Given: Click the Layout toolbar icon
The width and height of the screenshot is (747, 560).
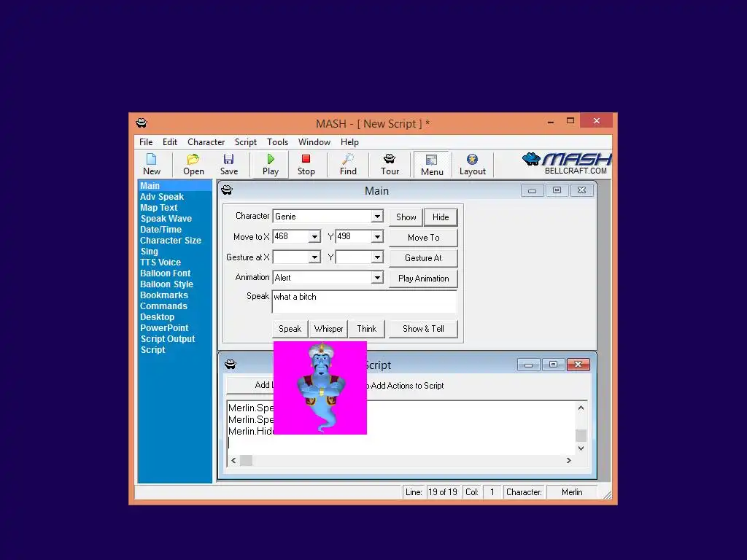Looking at the screenshot, I should point(472,164).
